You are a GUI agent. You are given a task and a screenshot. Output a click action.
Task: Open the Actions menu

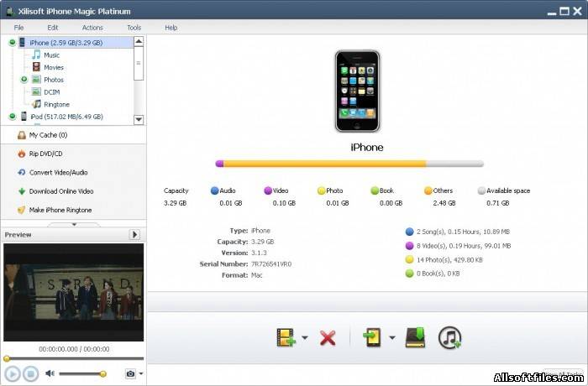point(92,28)
